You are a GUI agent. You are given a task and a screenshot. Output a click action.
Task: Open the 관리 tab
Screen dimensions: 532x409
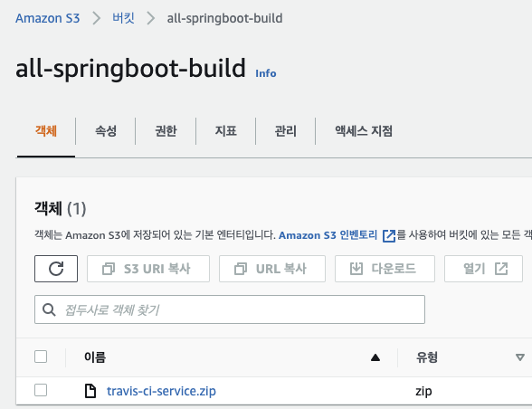286,131
